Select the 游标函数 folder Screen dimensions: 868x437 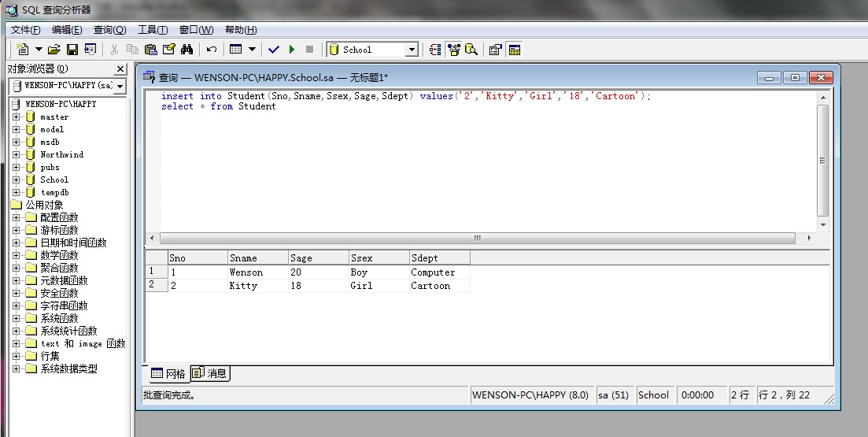click(59, 230)
